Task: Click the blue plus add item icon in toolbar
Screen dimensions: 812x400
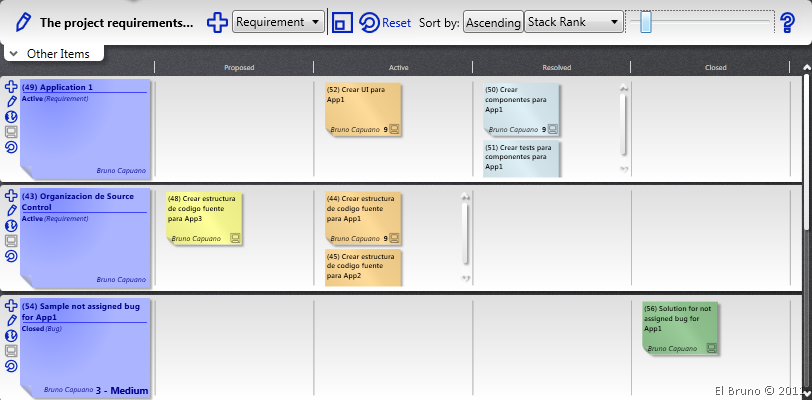Action: [x=217, y=22]
